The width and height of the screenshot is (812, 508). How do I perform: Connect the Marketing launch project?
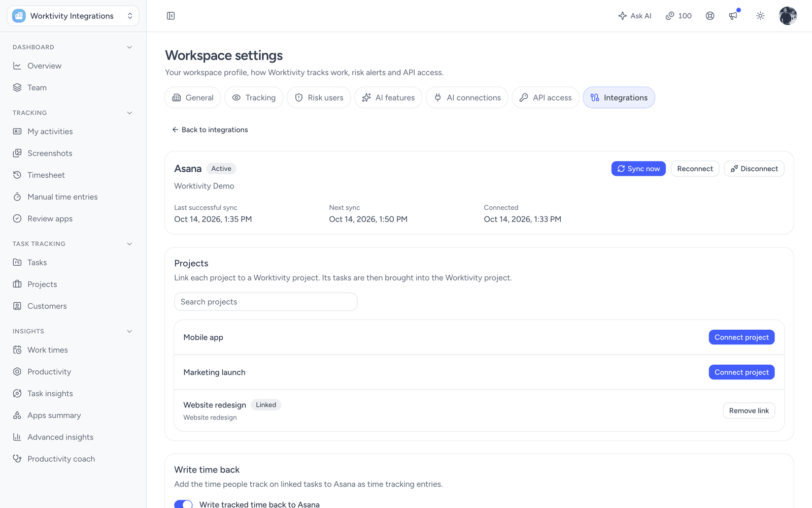[x=741, y=372]
